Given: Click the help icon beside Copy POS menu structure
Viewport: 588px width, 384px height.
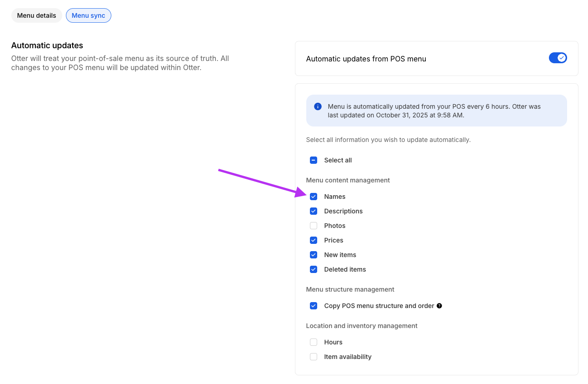Looking at the screenshot, I should [439, 306].
